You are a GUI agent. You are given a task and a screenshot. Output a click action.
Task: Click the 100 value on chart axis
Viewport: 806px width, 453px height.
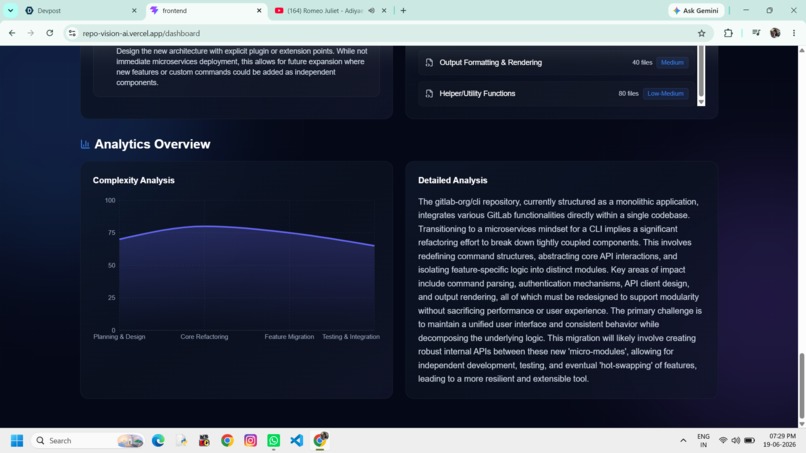[x=110, y=201]
